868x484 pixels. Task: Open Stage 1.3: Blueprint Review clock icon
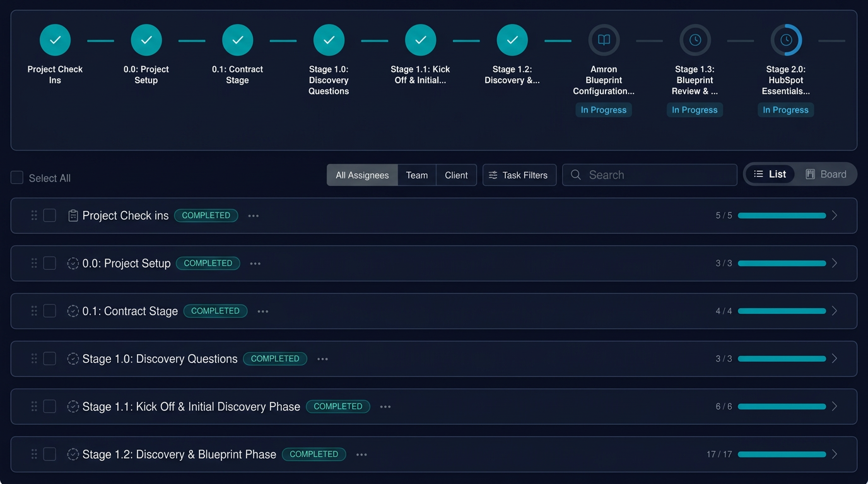pyautogui.click(x=695, y=40)
